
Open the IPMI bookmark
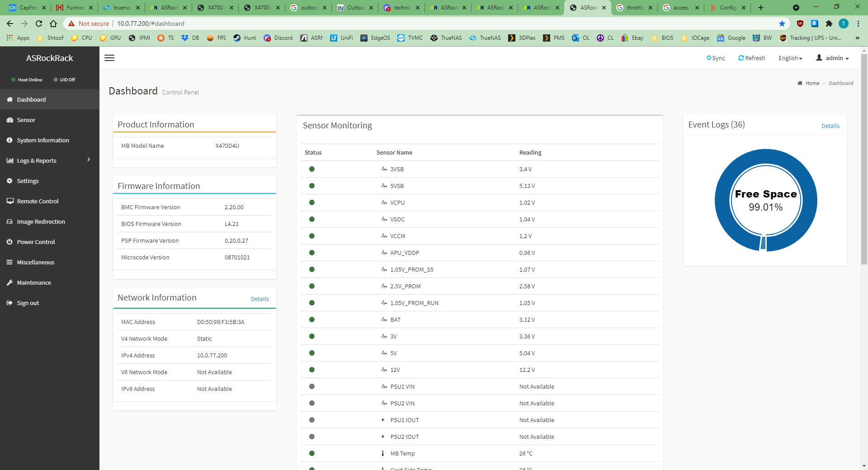(x=139, y=38)
